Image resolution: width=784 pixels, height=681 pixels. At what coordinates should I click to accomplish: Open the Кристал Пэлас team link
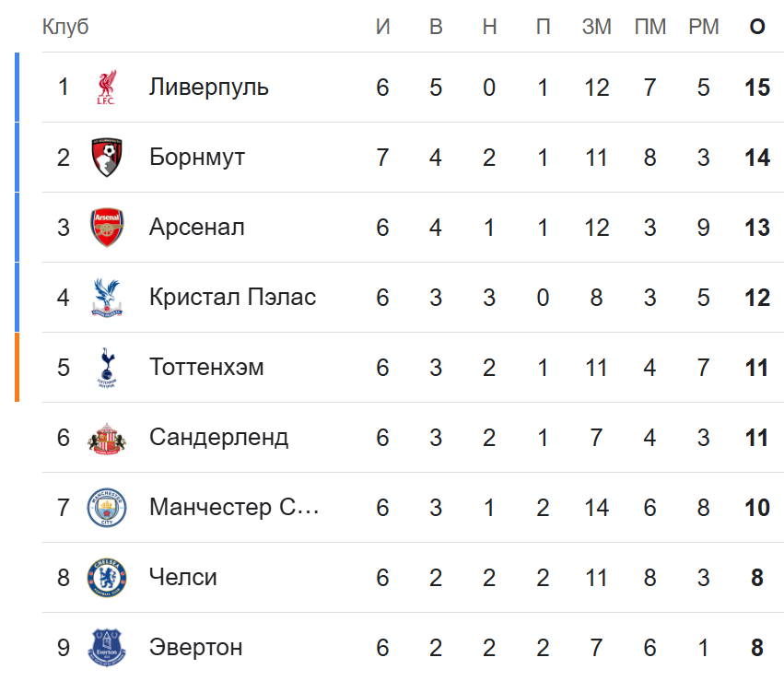point(232,298)
